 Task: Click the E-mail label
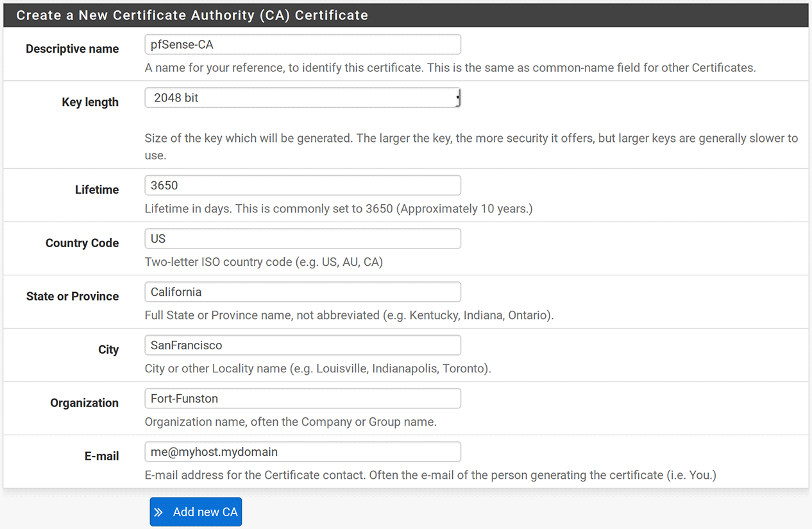click(101, 456)
